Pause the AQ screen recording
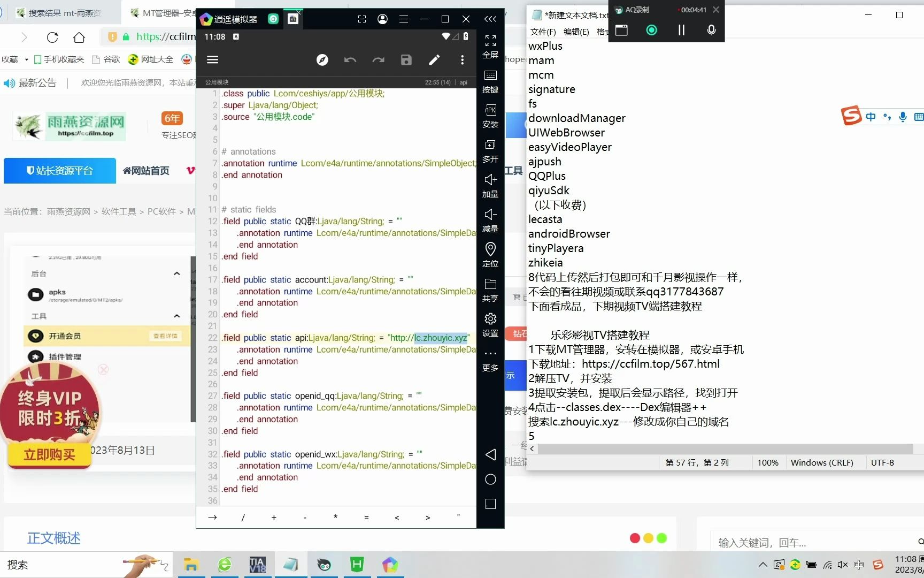The image size is (924, 578). 681,31
